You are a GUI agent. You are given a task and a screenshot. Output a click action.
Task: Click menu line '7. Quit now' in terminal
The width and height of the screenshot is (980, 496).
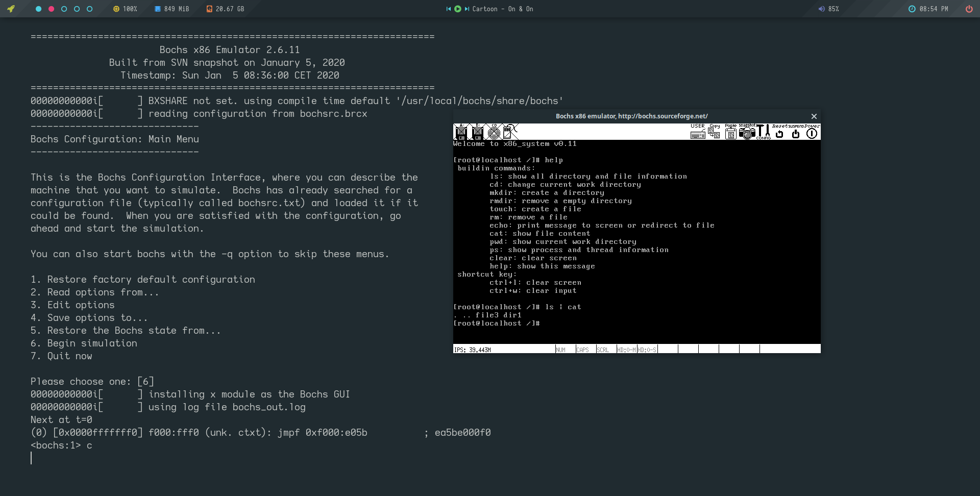coord(61,356)
